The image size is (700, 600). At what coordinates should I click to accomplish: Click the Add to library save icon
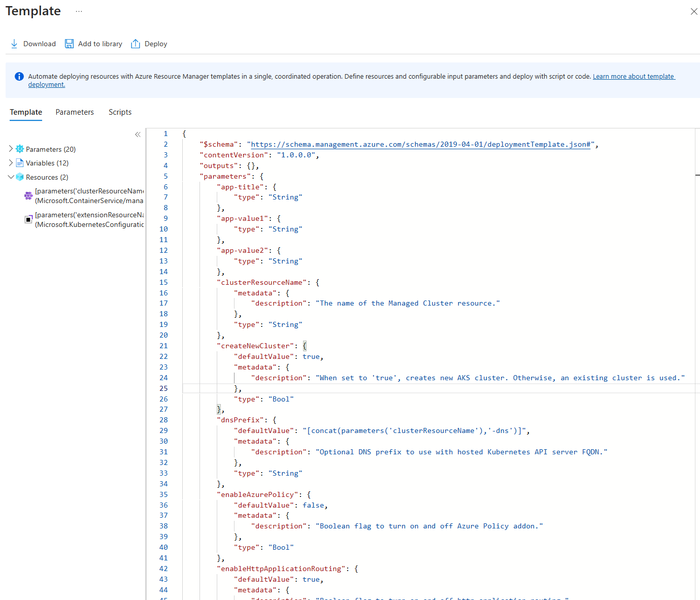69,44
